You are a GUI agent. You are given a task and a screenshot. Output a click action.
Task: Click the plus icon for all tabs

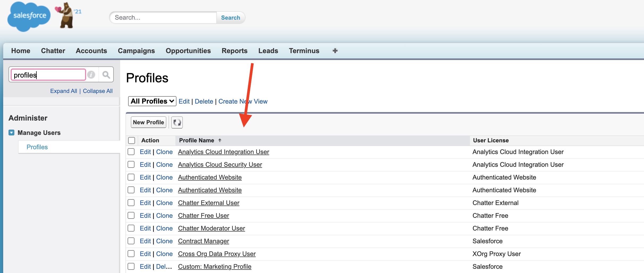point(335,51)
